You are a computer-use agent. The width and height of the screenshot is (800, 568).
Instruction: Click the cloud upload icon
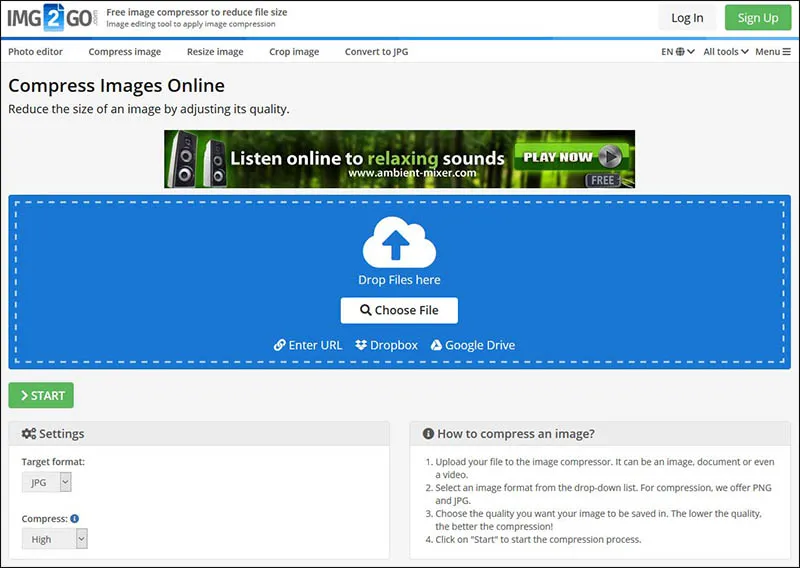tap(399, 244)
